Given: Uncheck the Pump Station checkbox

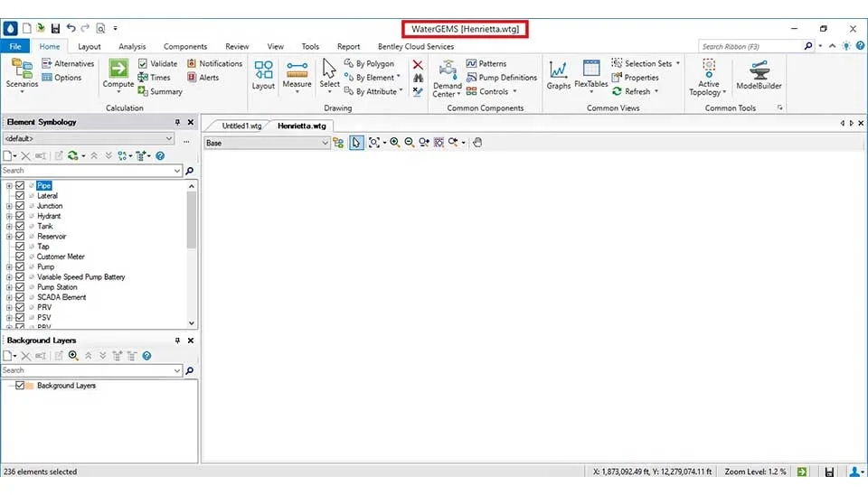Looking at the screenshot, I should pos(20,287).
